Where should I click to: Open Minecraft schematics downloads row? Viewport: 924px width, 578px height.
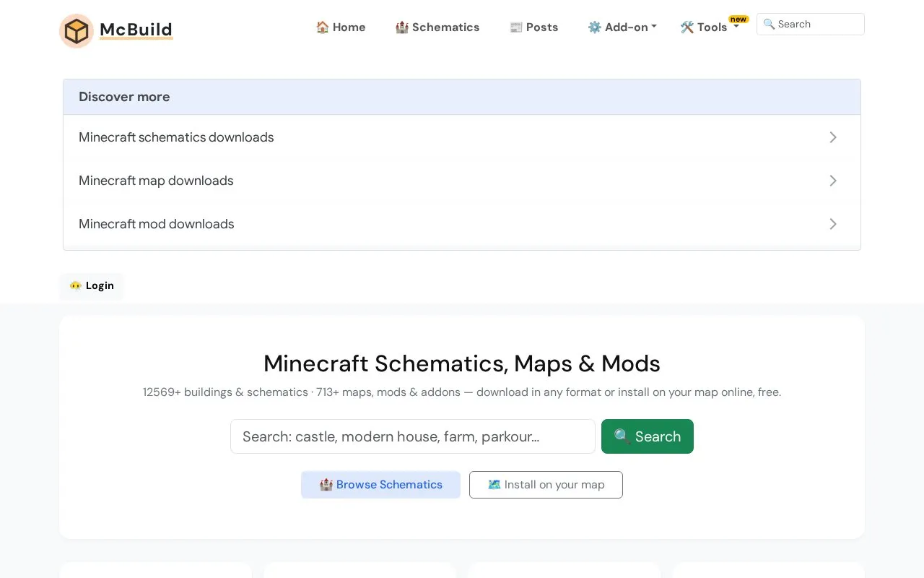[x=462, y=137]
